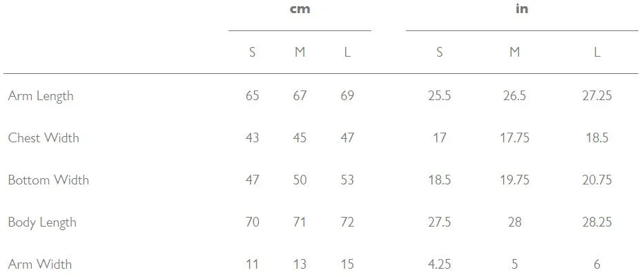Select the Chest Width row label

coord(43,137)
